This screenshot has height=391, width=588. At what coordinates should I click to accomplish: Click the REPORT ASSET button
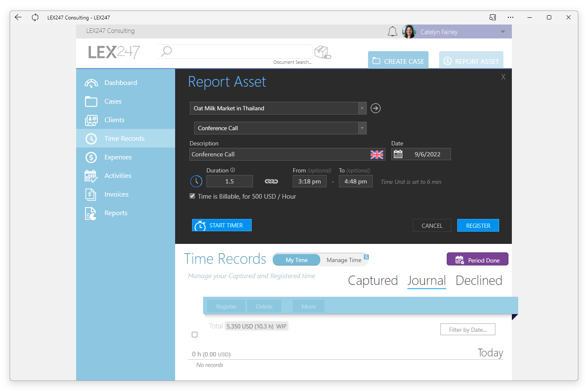471,60
